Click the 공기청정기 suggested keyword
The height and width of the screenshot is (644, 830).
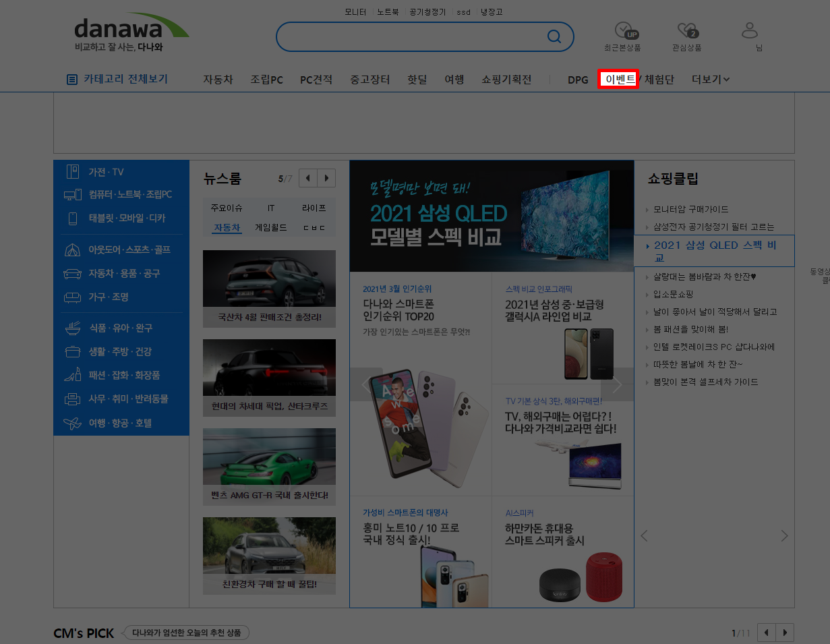(427, 12)
